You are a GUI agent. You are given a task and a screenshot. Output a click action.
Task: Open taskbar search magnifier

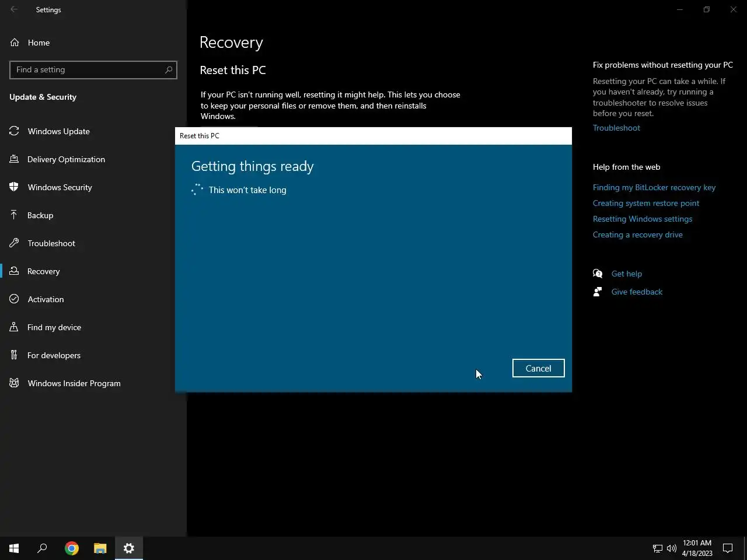42,548
